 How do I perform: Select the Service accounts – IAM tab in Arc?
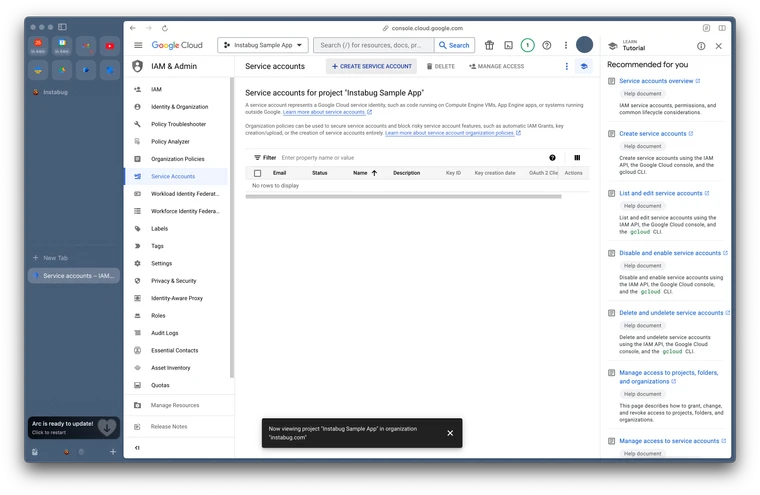74,276
